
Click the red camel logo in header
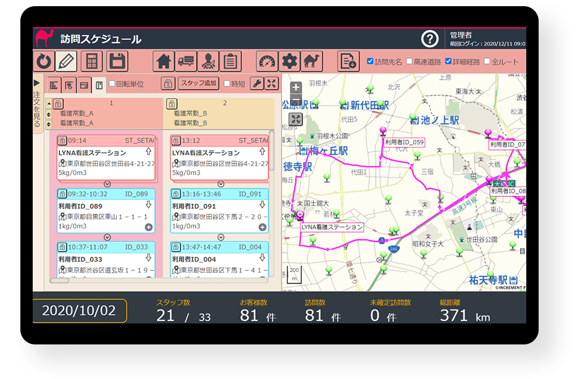(45, 38)
